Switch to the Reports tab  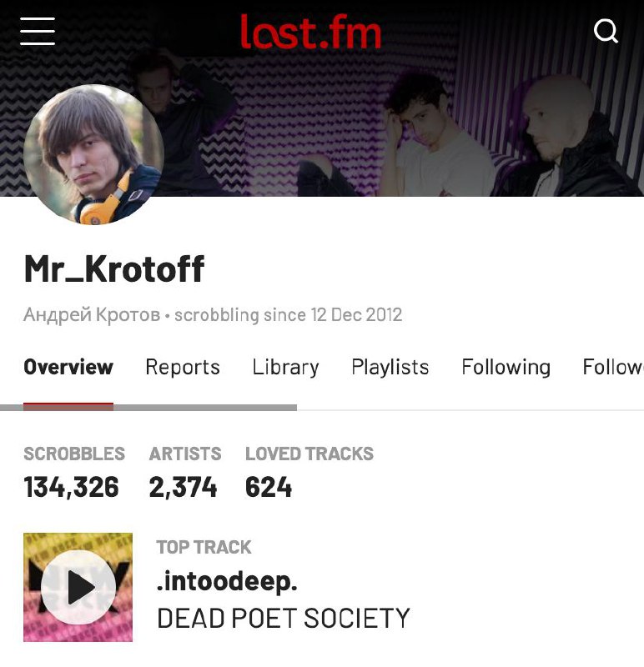click(x=183, y=367)
